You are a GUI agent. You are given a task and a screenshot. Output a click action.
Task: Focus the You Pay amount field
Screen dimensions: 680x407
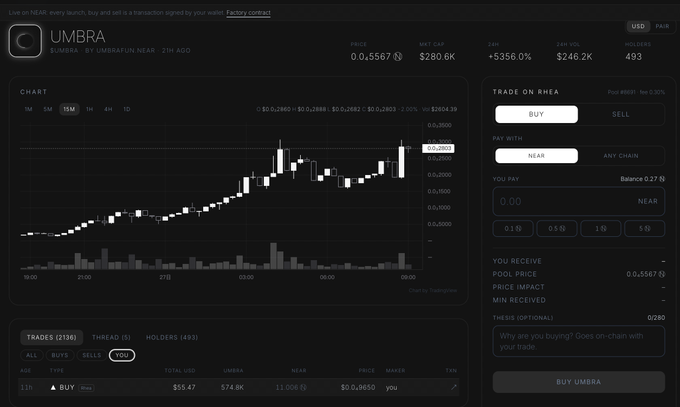579,201
